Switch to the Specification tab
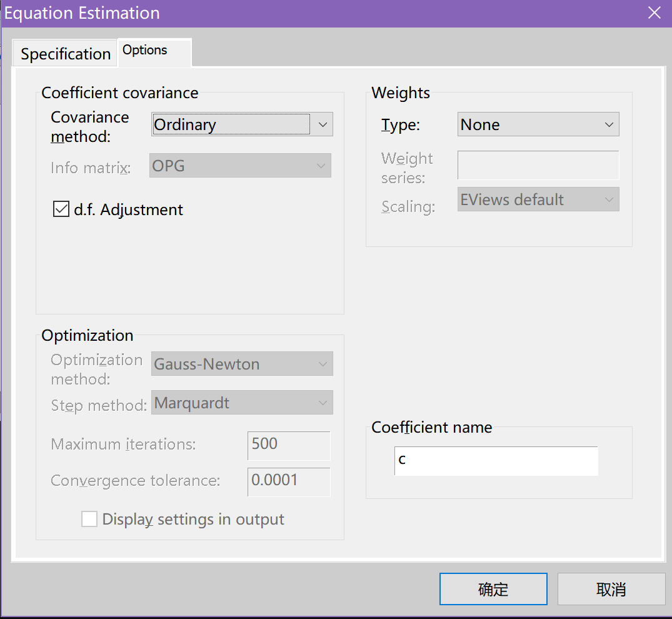Image resolution: width=672 pixels, height=619 pixels. click(x=65, y=54)
